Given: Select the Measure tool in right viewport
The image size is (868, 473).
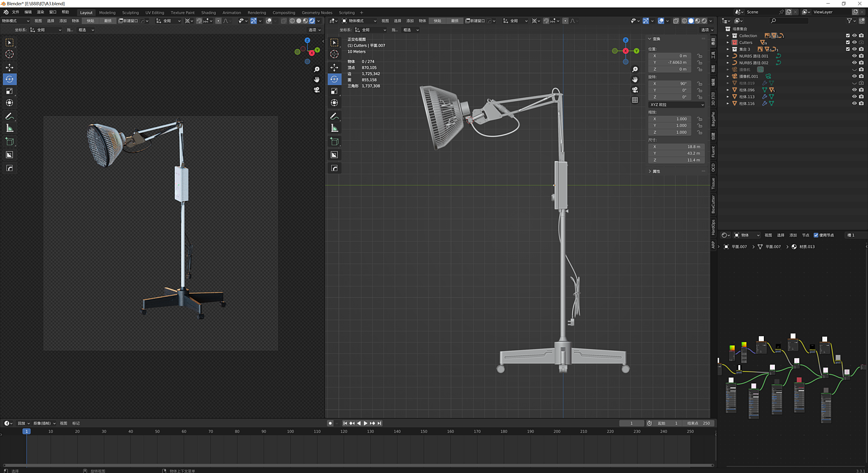Looking at the screenshot, I should tap(334, 128).
